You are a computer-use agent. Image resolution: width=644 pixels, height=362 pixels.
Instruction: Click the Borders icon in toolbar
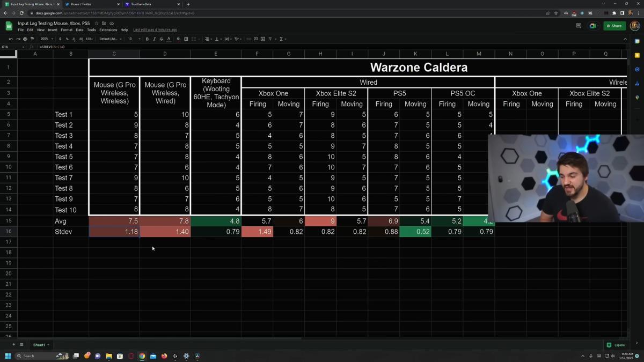click(186, 39)
